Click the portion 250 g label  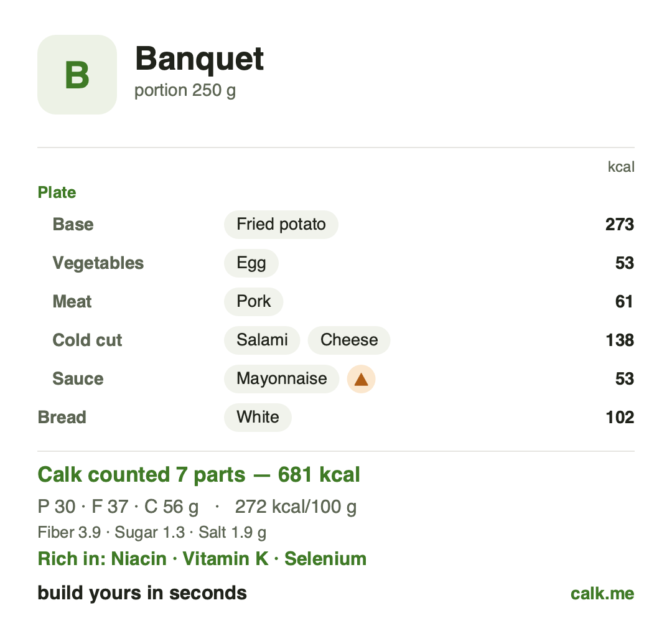(x=185, y=90)
